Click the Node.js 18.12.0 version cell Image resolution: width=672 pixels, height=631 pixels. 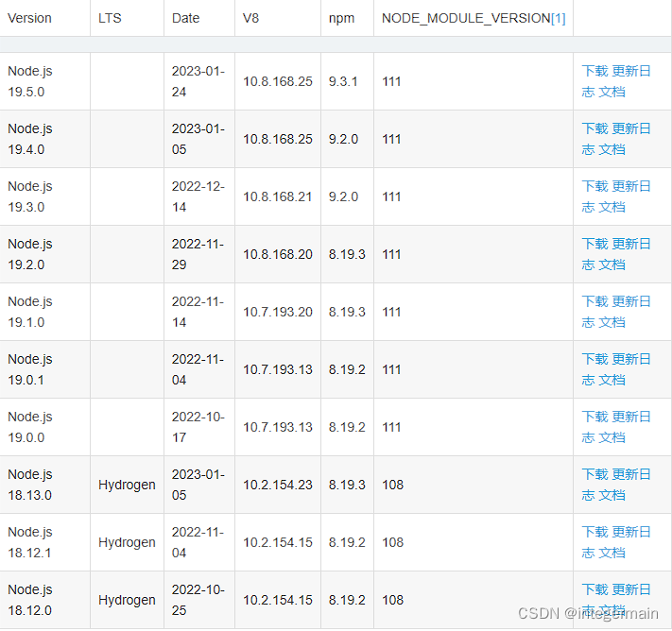point(45,600)
